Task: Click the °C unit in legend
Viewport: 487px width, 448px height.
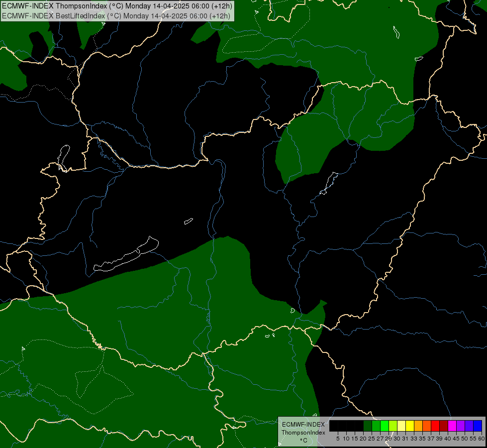Action: coord(303,441)
